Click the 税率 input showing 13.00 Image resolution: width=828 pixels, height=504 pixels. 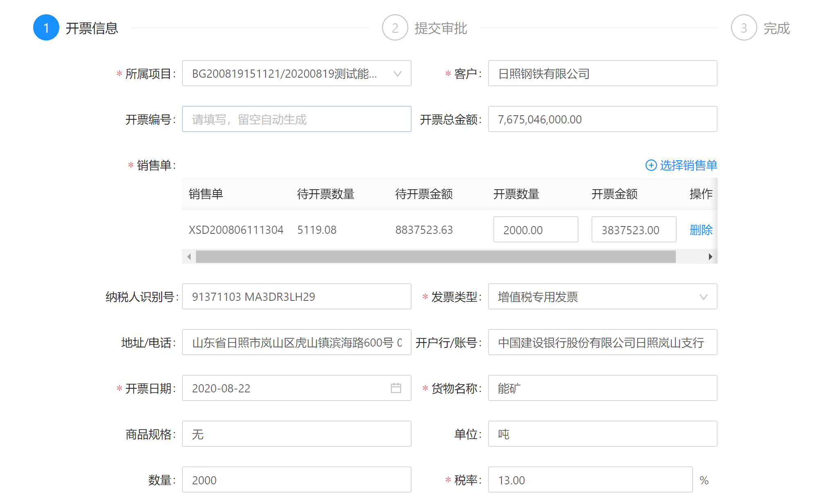point(590,480)
